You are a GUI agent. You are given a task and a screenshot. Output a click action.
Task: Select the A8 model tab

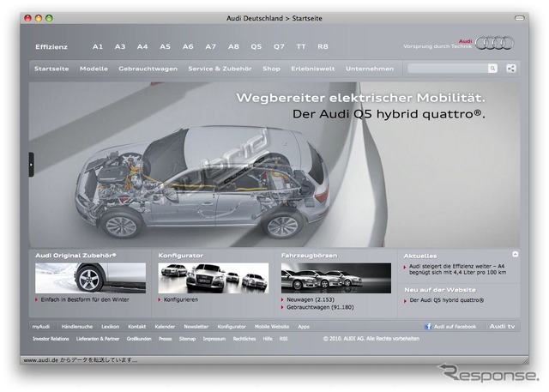233,46
